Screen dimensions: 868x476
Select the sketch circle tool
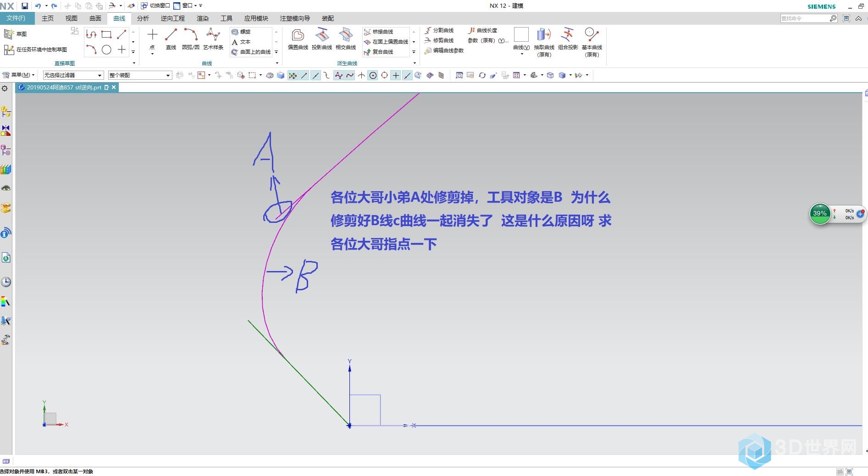click(x=106, y=50)
